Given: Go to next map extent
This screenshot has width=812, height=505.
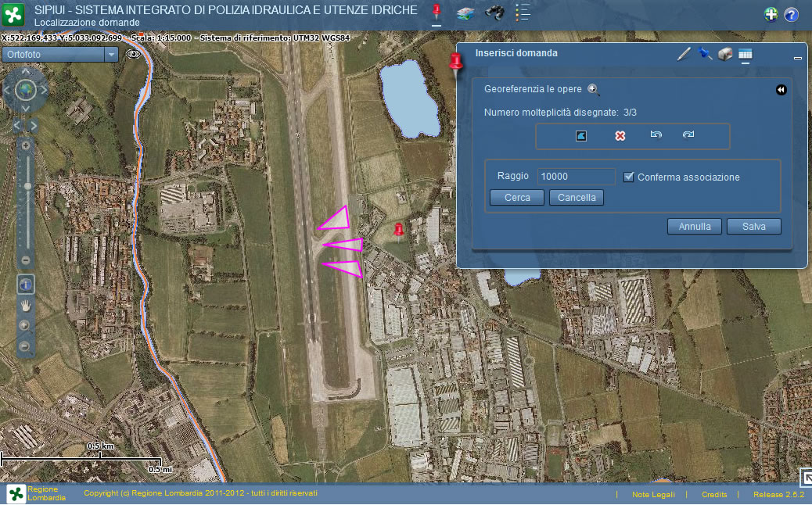Looking at the screenshot, I should [33, 125].
